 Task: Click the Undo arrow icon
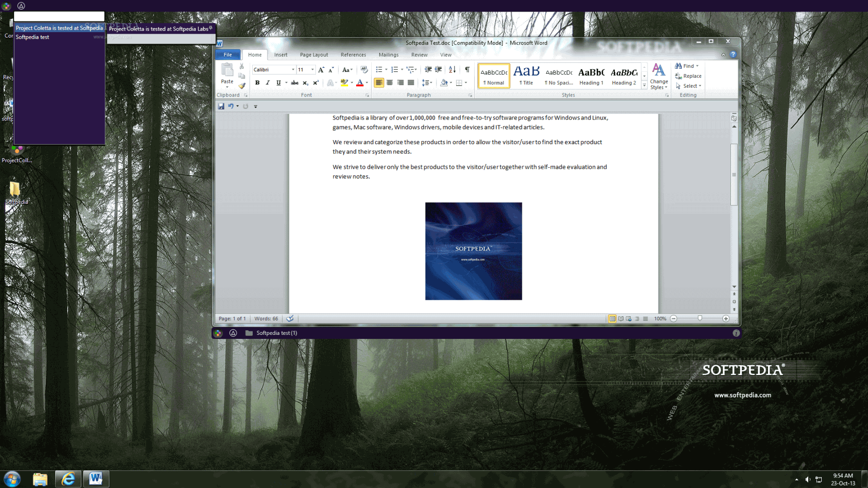(x=231, y=106)
